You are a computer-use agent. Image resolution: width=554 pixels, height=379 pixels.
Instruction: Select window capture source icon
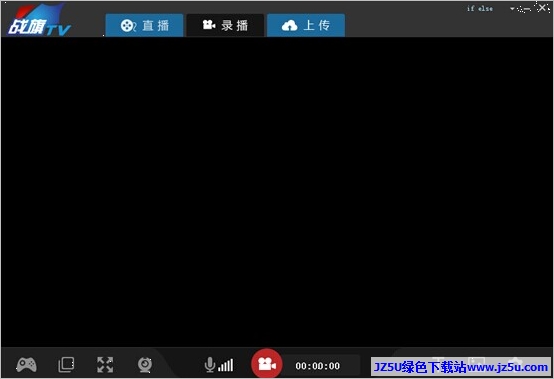(x=66, y=365)
